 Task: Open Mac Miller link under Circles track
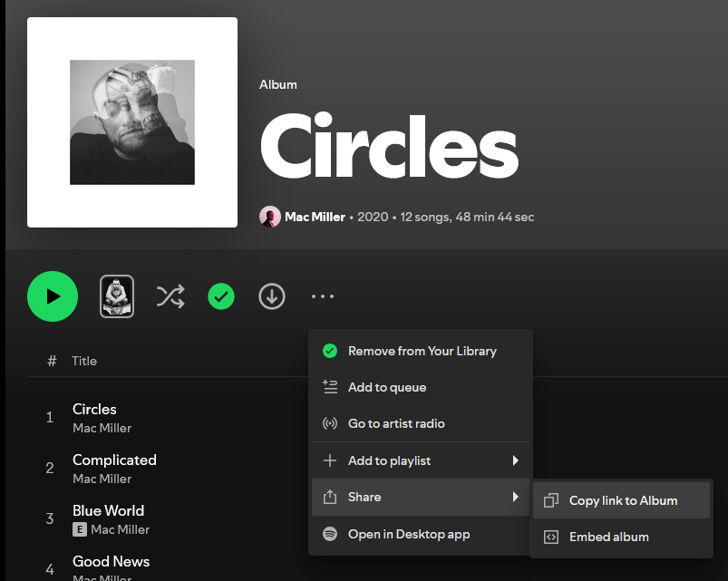(x=102, y=428)
